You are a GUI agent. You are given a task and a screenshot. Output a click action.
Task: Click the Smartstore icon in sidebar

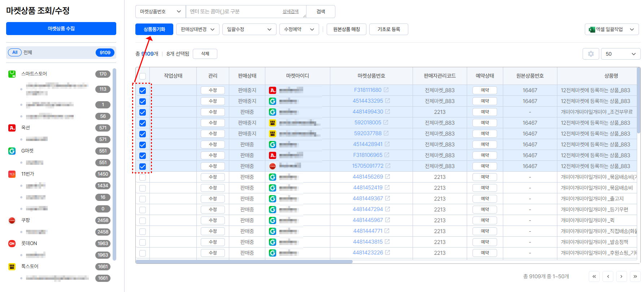coord(12,74)
